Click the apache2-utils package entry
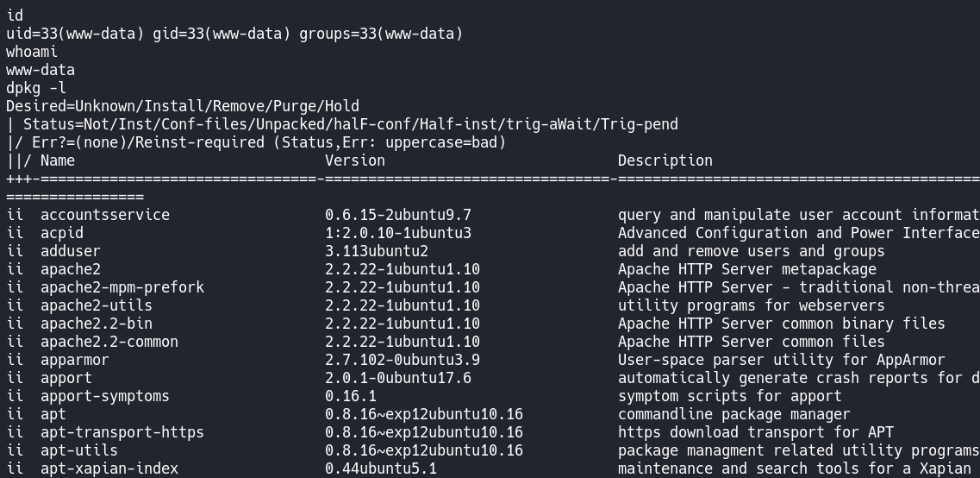The width and height of the screenshot is (980, 478). (x=97, y=305)
